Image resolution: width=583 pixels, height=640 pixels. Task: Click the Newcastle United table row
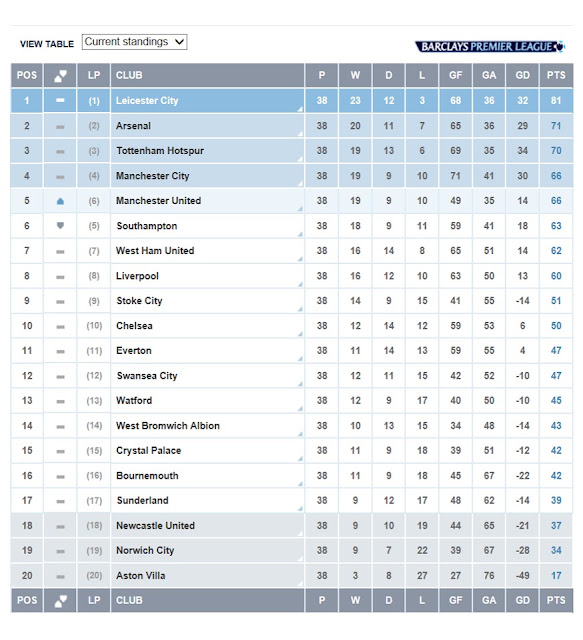pyautogui.click(x=292, y=526)
